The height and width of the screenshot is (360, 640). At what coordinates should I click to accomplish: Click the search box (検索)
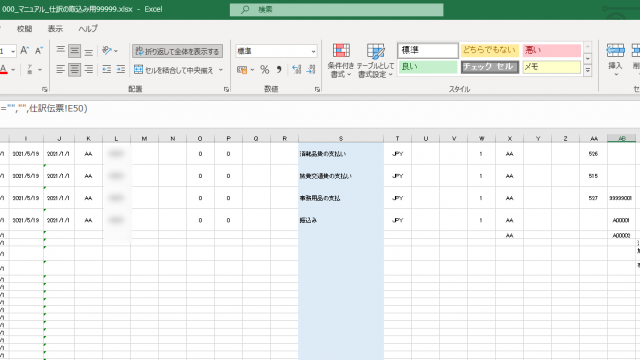coord(336,9)
